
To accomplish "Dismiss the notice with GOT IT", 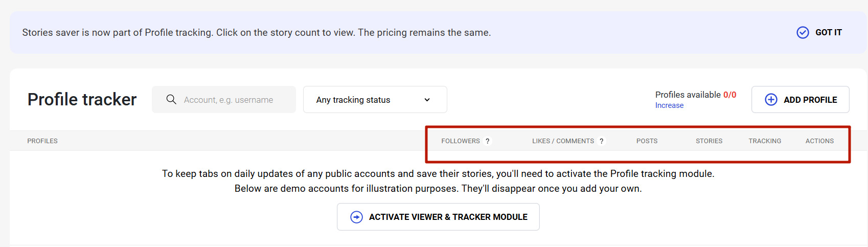I will click(x=819, y=33).
